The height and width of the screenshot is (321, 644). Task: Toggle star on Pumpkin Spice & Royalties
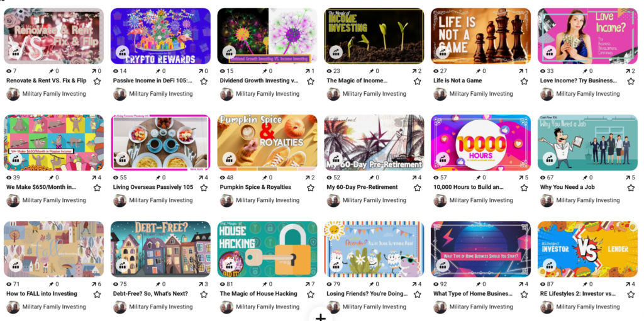tap(311, 188)
